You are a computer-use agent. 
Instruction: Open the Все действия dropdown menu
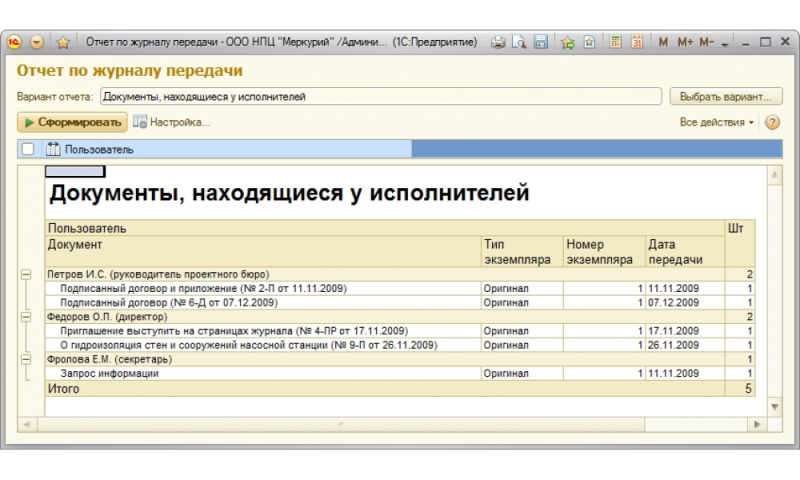(717, 122)
